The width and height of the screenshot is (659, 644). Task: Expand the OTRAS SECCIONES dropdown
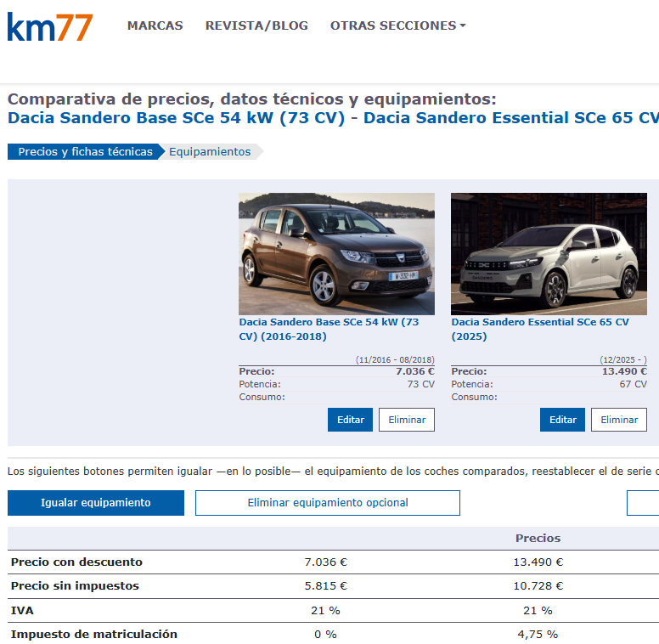click(x=398, y=25)
